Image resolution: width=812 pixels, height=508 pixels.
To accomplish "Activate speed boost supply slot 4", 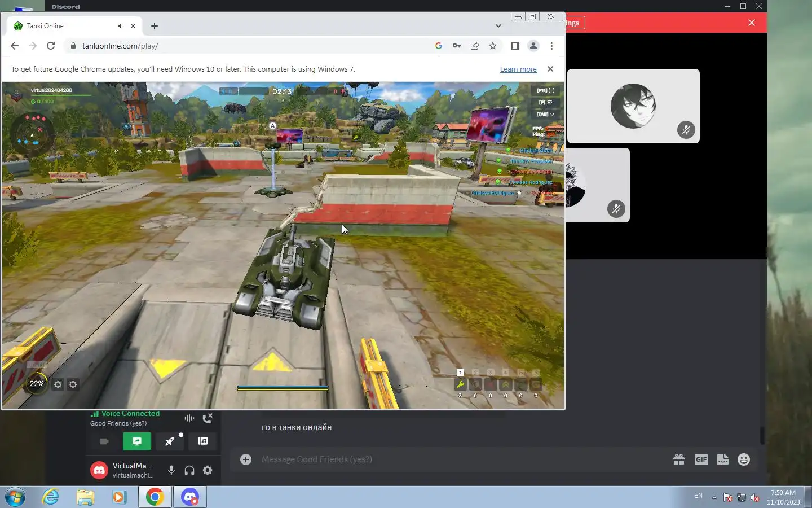I will pos(506,385).
